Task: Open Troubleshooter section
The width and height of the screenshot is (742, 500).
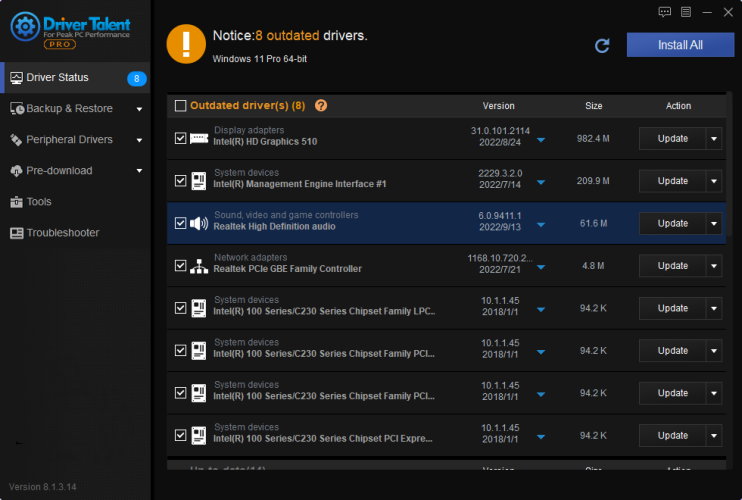Action: coord(75,233)
